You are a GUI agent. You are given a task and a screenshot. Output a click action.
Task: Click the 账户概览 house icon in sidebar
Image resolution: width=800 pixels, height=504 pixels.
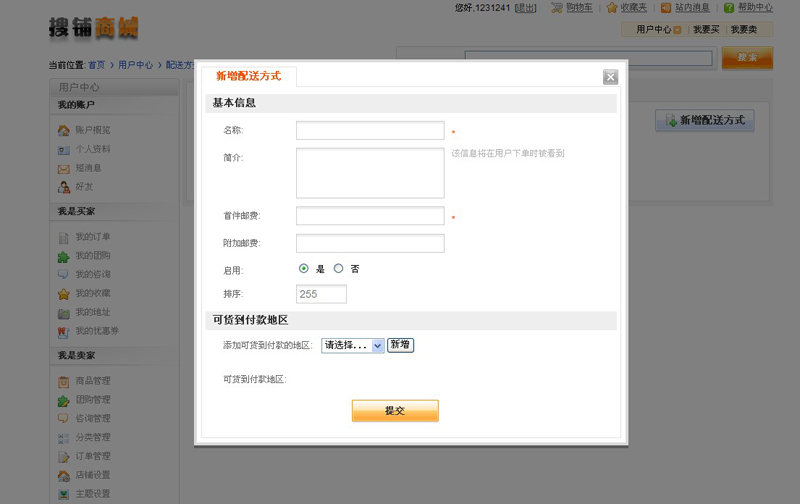click(x=63, y=131)
